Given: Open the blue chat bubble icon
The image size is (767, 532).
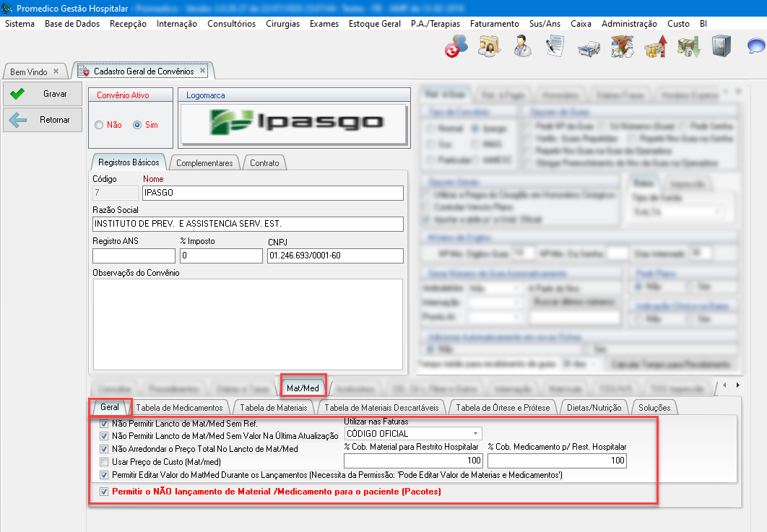Looking at the screenshot, I should coord(755,47).
